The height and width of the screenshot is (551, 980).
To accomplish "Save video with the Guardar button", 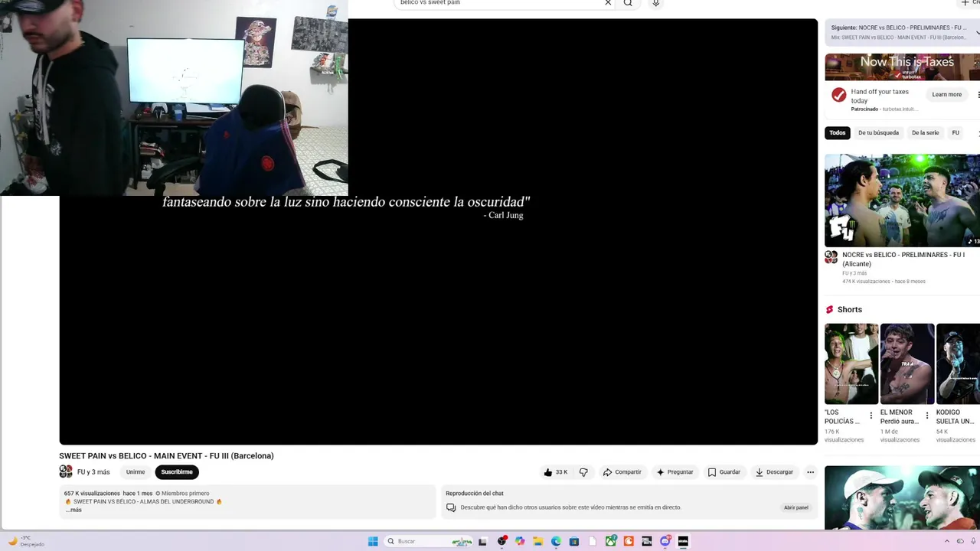I will pos(724,472).
